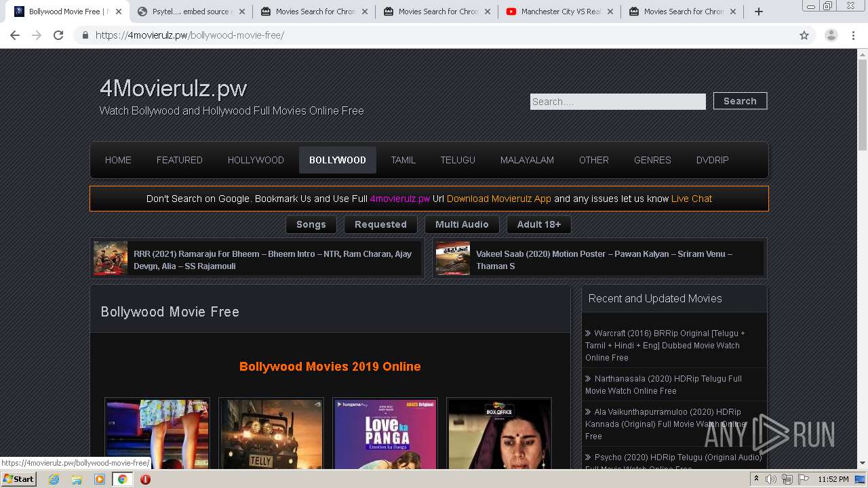Click the RRR (2021) post thumbnail
The image size is (868, 488).
tap(111, 258)
